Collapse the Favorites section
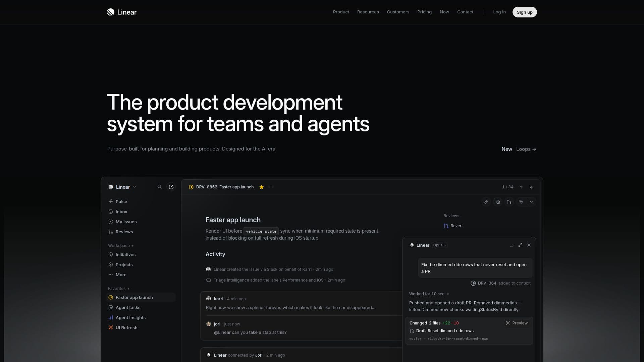This screenshot has height=362, width=644. (119, 289)
